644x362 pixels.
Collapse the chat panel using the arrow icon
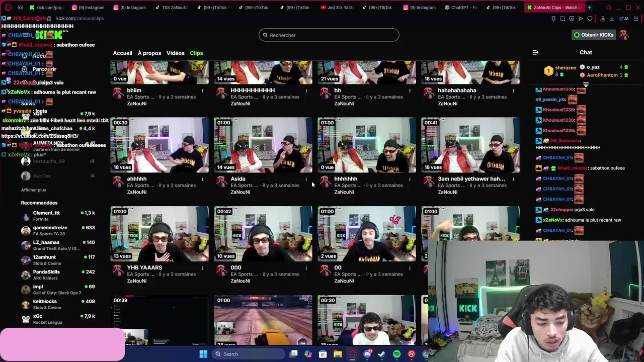pyautogui.click(x=535, y=52)
